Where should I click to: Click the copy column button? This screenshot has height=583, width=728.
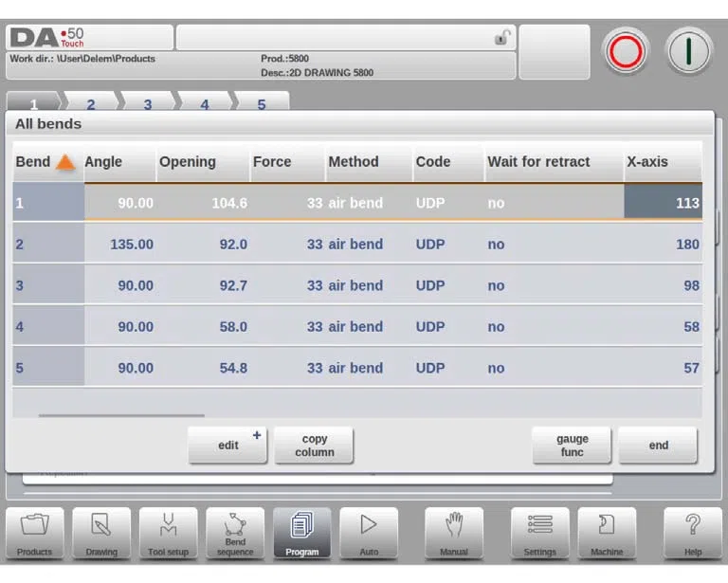315,446
